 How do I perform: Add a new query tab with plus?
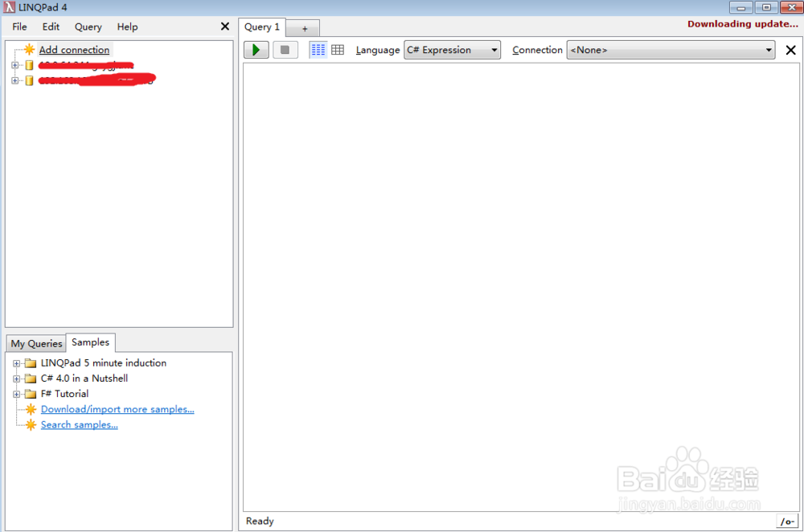coord(305,29)
